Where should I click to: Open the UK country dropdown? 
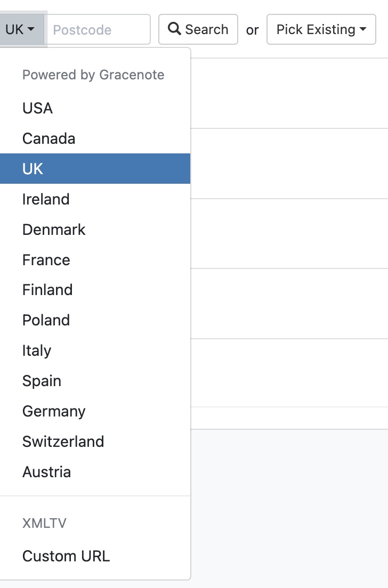[x=20, y=29]
